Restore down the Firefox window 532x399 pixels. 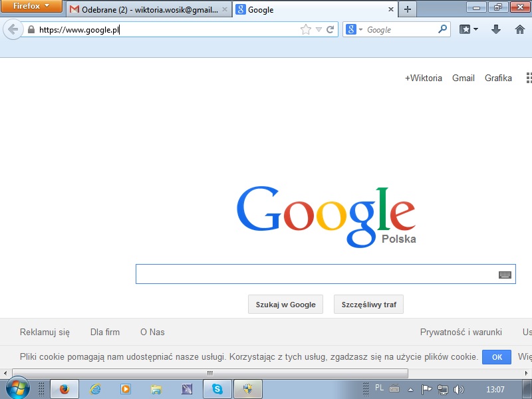click(x=497, y=7)
